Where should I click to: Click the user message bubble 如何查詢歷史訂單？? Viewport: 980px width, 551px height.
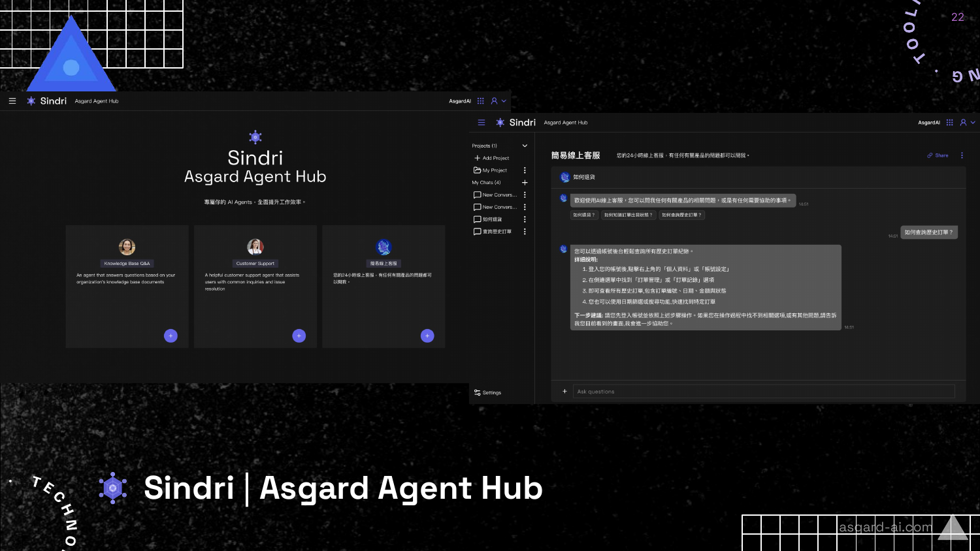point(928,232)
